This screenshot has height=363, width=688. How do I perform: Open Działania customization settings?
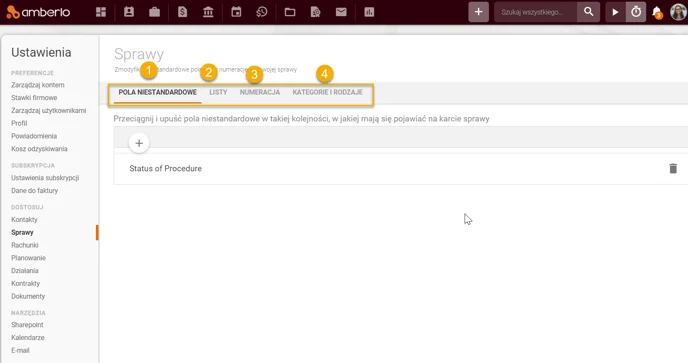(x=25, y=271)
